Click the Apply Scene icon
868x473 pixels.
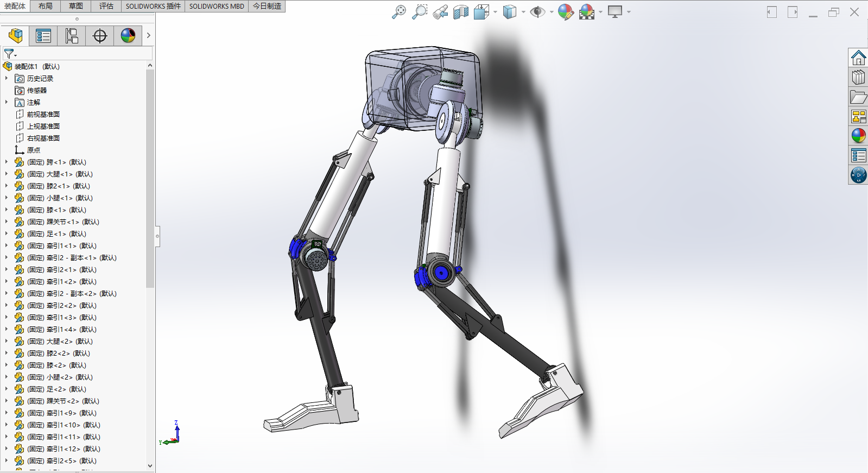point(587,12)
